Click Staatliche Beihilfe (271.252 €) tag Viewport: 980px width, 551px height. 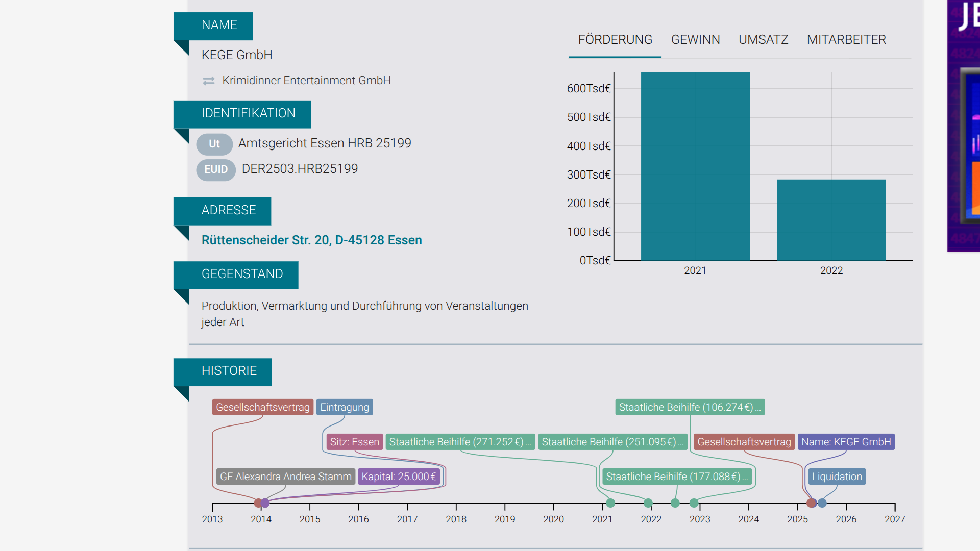[460, 442]
